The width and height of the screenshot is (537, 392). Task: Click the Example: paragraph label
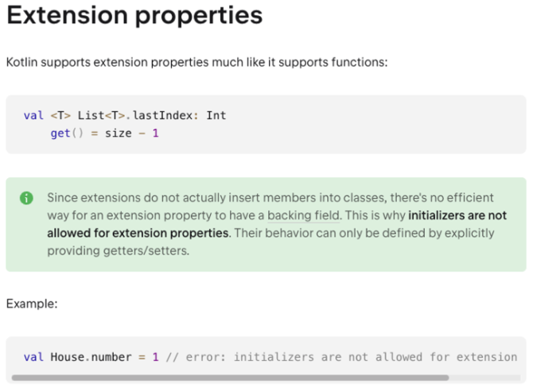32,304
